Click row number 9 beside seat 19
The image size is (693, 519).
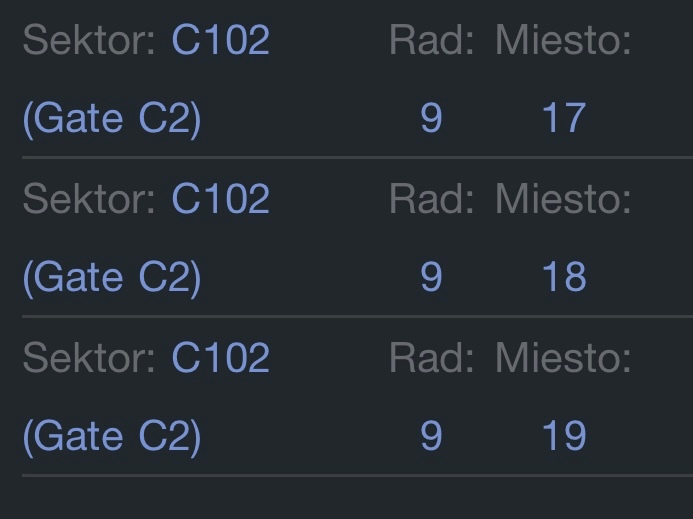pyautogui.click(x=431, y=436)
